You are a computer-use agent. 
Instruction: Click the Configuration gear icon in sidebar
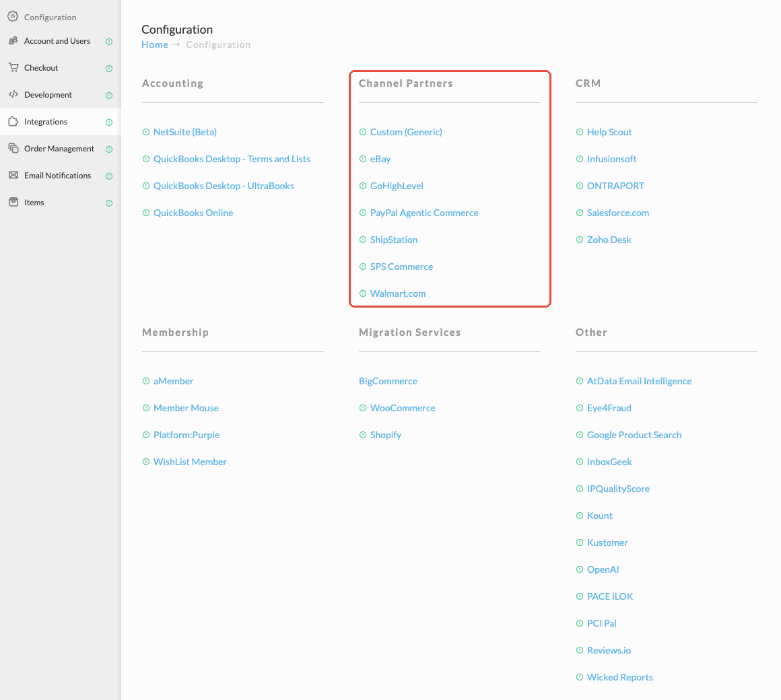pos(13,16)
